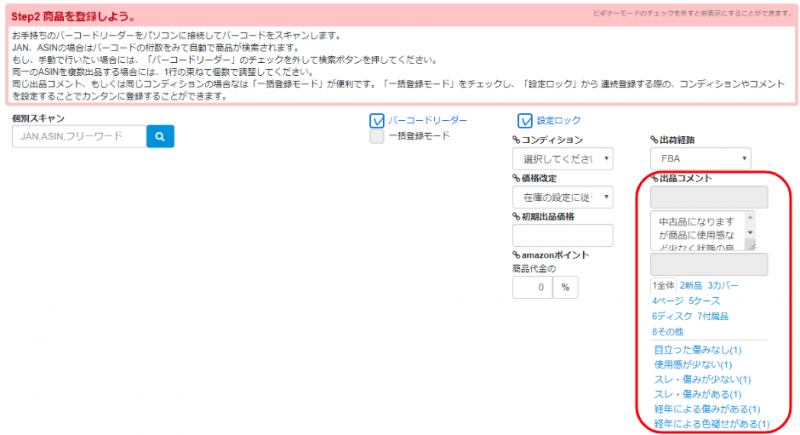Click the link icon beside 初期出品価格 label
The image size is (800, 435).
pyautogui.click(x=516, y=217)
